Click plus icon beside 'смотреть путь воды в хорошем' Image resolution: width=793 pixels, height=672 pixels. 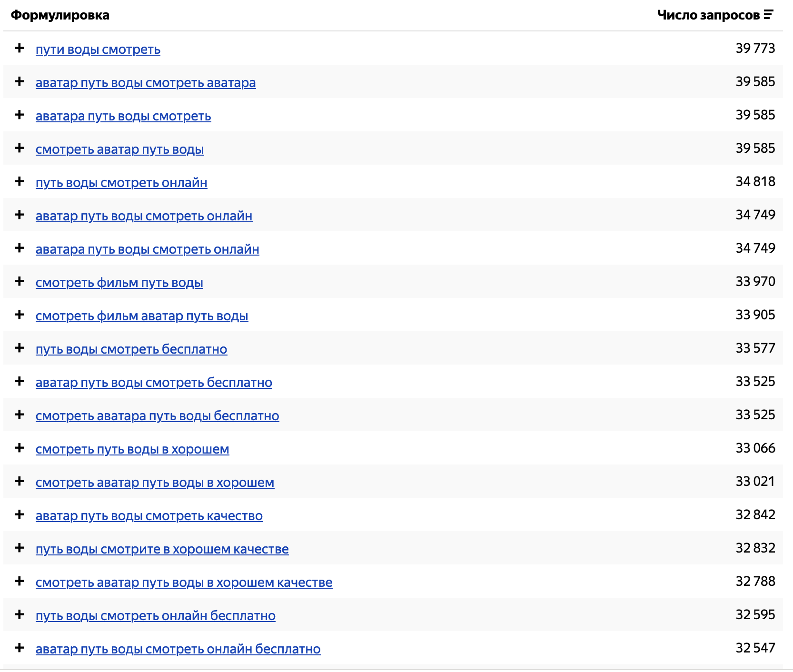pos(20,448)
